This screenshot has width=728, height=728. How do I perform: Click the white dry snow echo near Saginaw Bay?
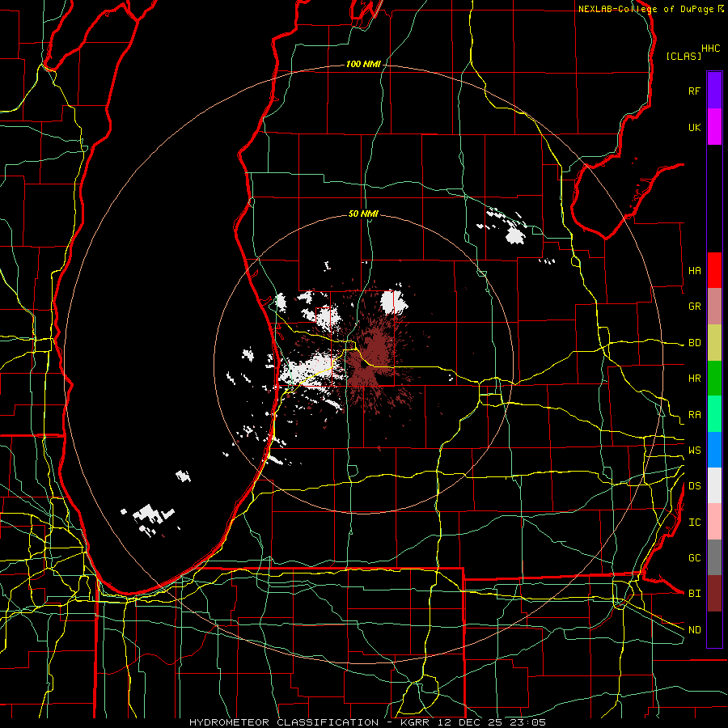[x=514, y=236]
